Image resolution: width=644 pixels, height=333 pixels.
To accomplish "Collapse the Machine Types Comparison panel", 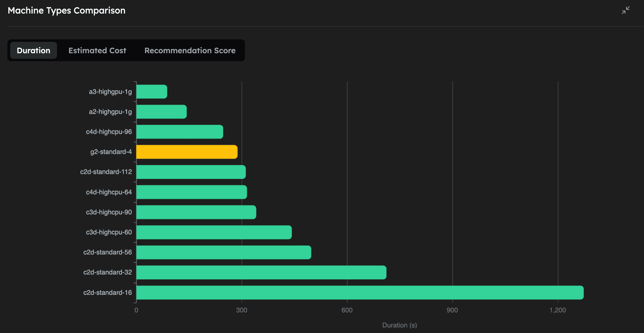I will pyautogui.click(x=626, y=10).
